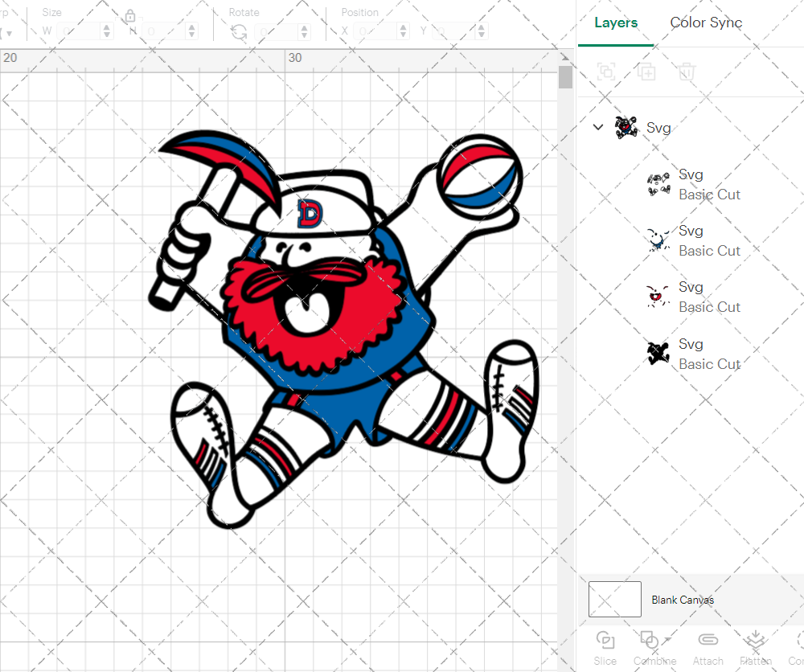Click the Rotate angle input field
The height and width of the screenshot is (672, 804).
pos(277,31)
